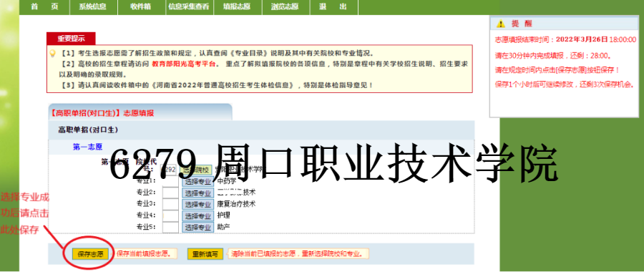The image size is (644, 272).
Task: Open the 信息采集查看 menu item
Action: [x=190, y=6]
